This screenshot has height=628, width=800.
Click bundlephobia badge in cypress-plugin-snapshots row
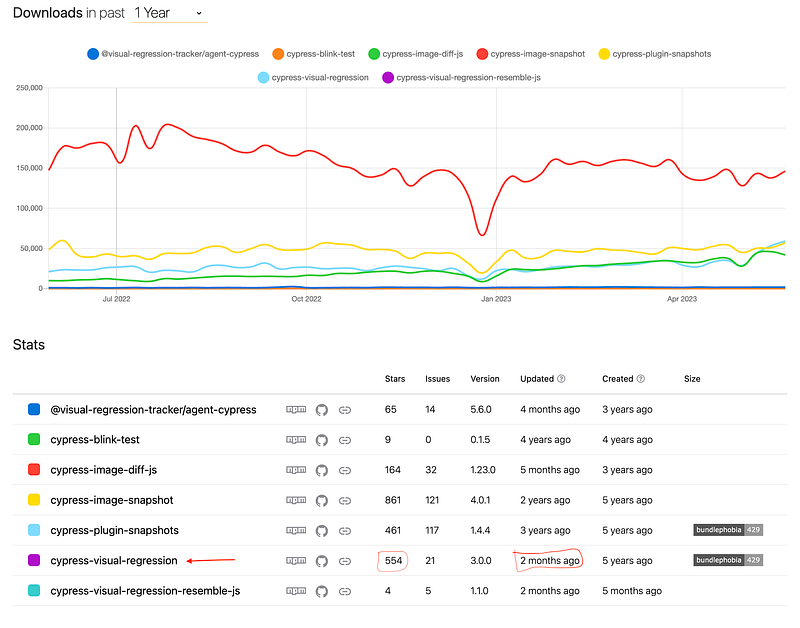point(728,530)
